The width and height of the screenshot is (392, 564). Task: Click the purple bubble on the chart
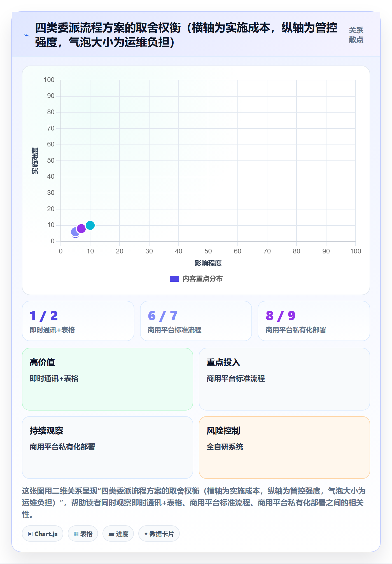81,229
